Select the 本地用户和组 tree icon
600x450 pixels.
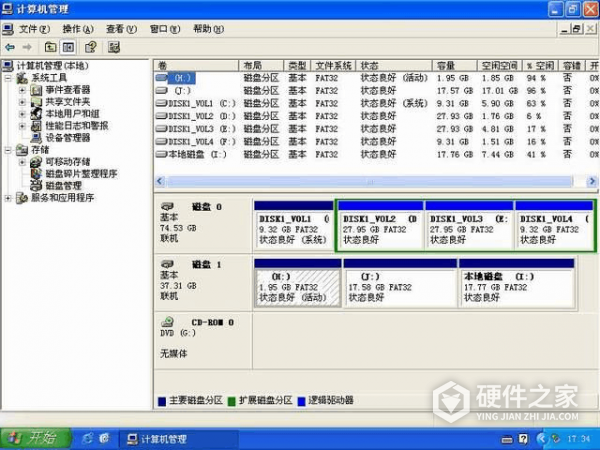[x=36, y=114]
